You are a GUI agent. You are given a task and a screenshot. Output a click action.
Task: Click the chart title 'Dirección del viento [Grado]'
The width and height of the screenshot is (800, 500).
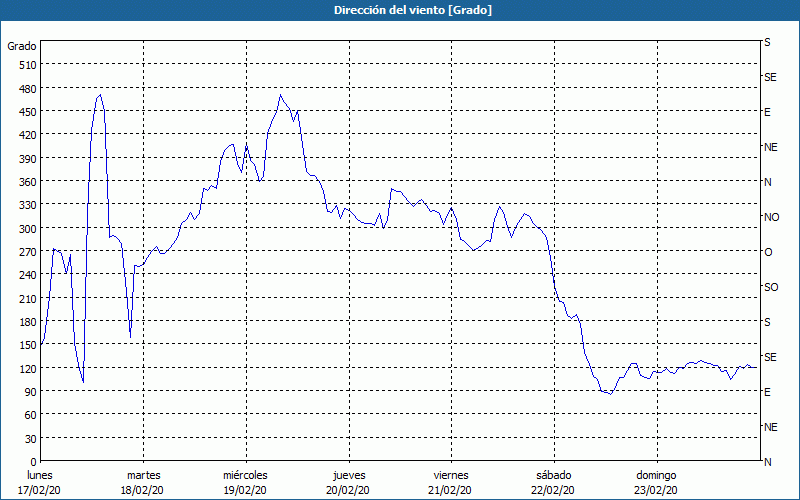tap(413, 10)
